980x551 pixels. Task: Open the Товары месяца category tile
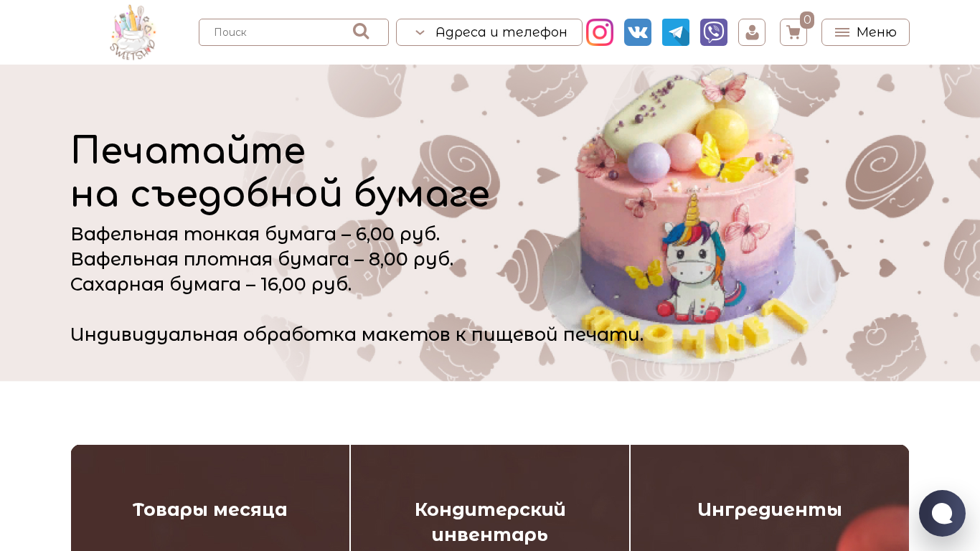210,498
